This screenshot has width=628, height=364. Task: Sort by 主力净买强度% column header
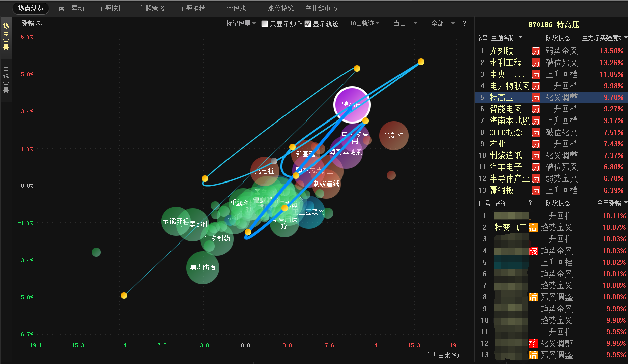tap(604, 38)
